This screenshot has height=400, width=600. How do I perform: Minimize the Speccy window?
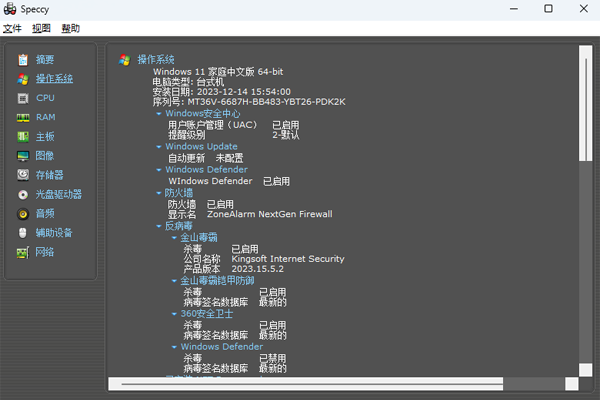pos(514,9)
